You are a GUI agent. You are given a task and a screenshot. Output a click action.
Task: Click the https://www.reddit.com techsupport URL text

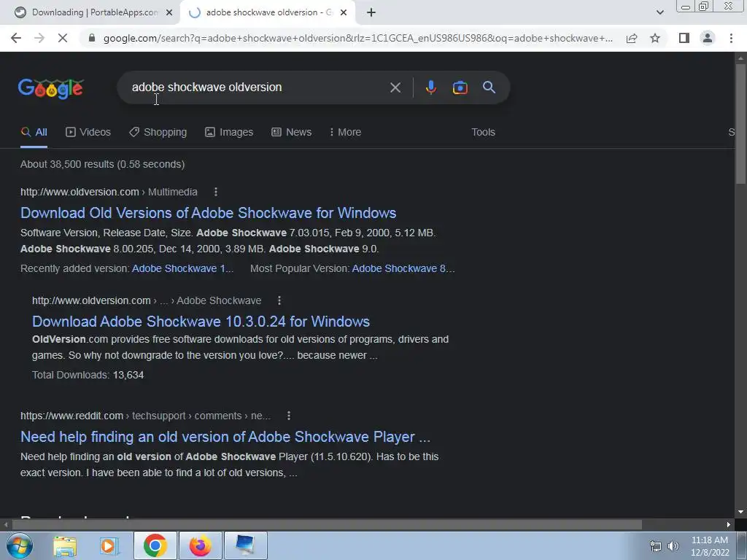click(145, 416)
